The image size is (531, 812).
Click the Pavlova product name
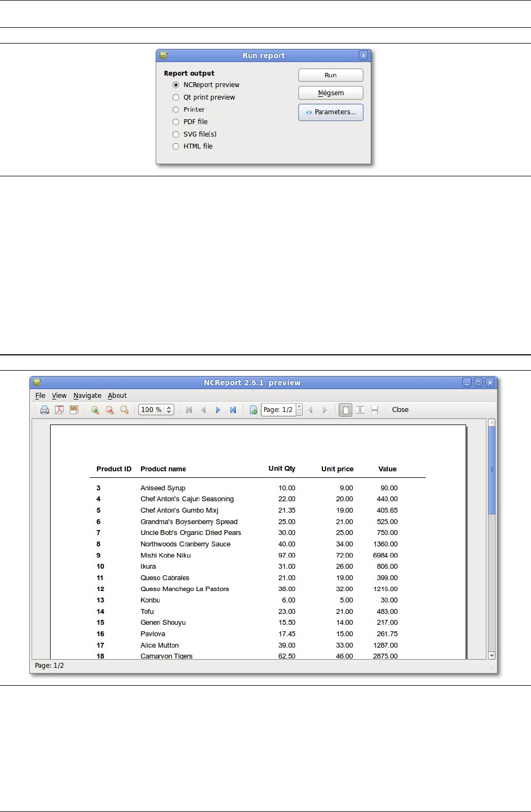pyautogui.click(x=153, y=634)
